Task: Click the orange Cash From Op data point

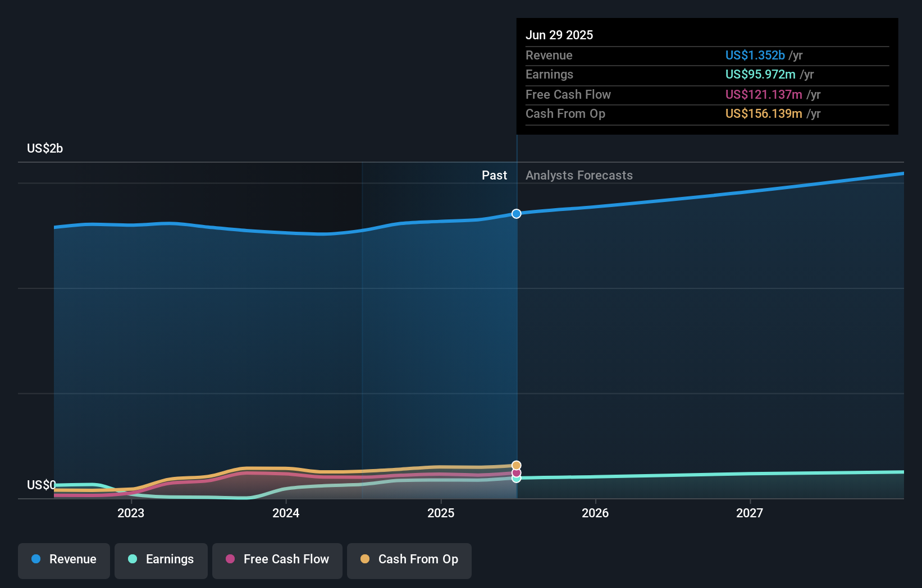Action: (517, 466)
